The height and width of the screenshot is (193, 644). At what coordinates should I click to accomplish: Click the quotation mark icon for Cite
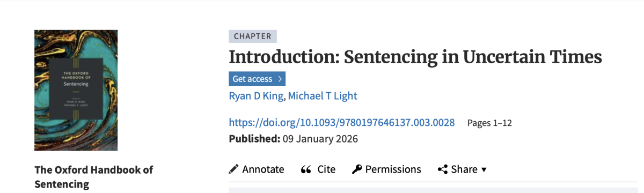[306, 169]
